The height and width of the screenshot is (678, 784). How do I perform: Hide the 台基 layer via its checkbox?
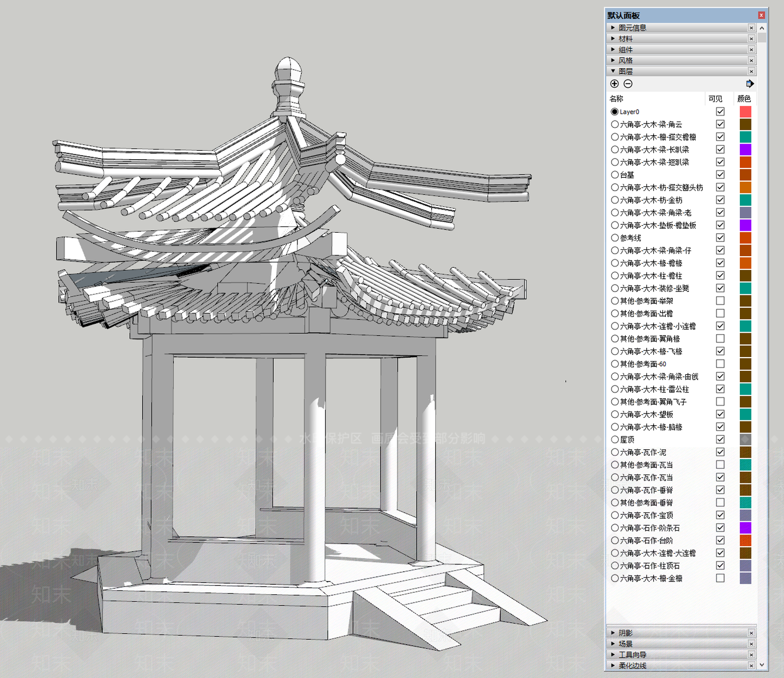tap(720, 174)
